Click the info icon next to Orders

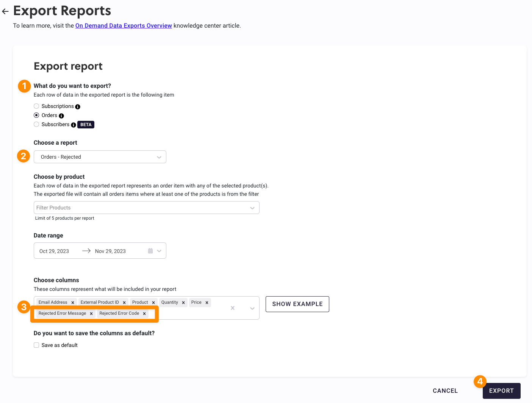[61, 116]
